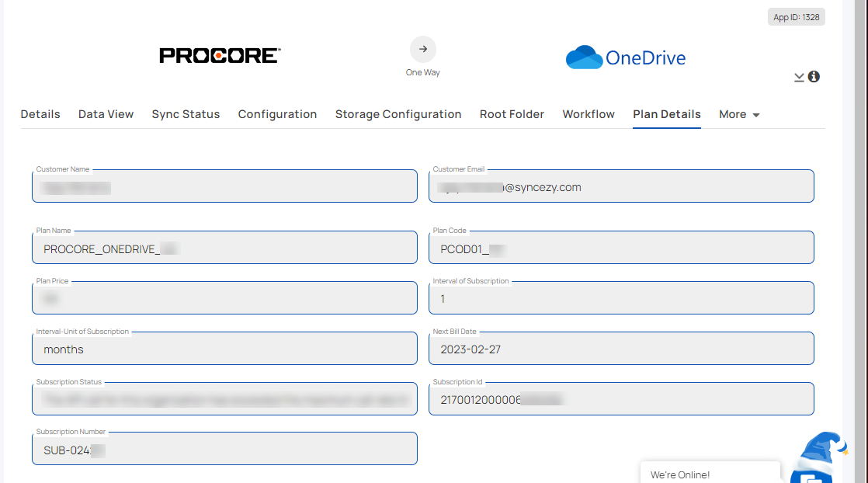
Task: Go to the Configuration tab
Action: [x=277, y=114]
